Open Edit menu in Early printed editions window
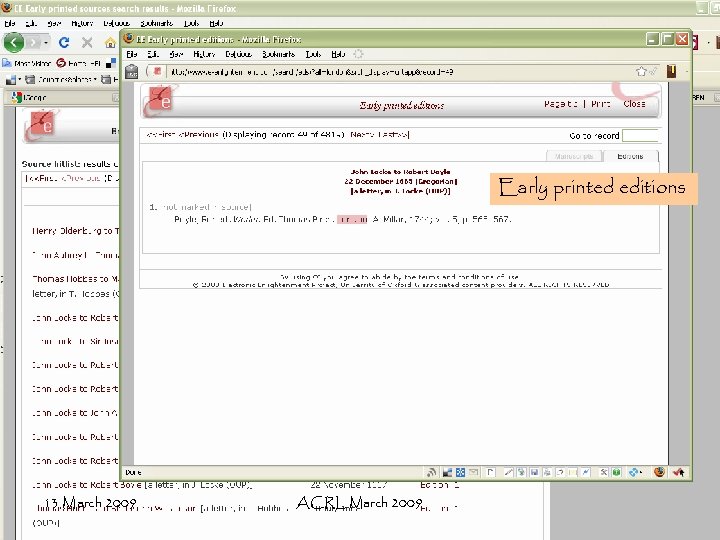 click(x=153, y=54)
